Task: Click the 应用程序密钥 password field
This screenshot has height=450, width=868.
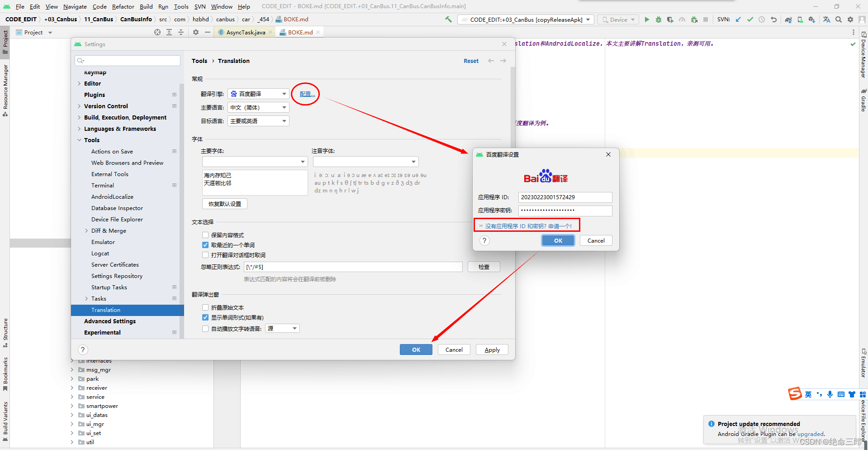Action: [565, 211]
